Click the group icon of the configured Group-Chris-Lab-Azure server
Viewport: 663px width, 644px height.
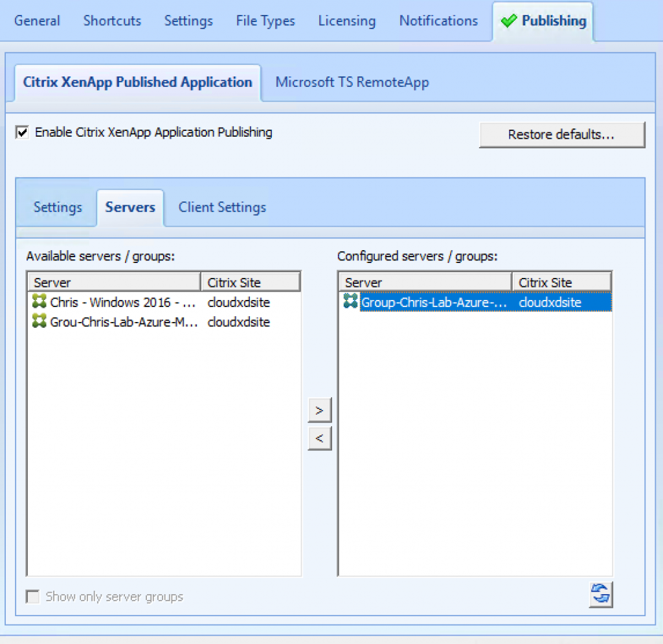[x=350, y=301]
